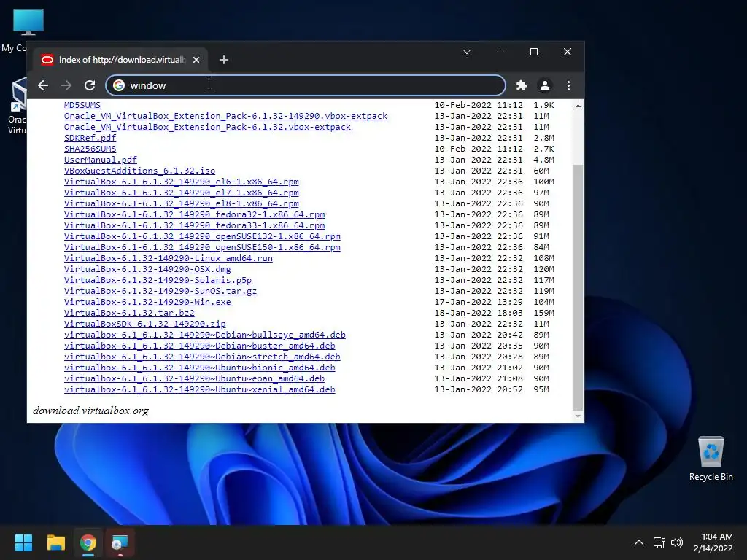Click the 104M size for Win.exe
The image size is (747, 560).
pyautogui.click(x=543, y=302)
